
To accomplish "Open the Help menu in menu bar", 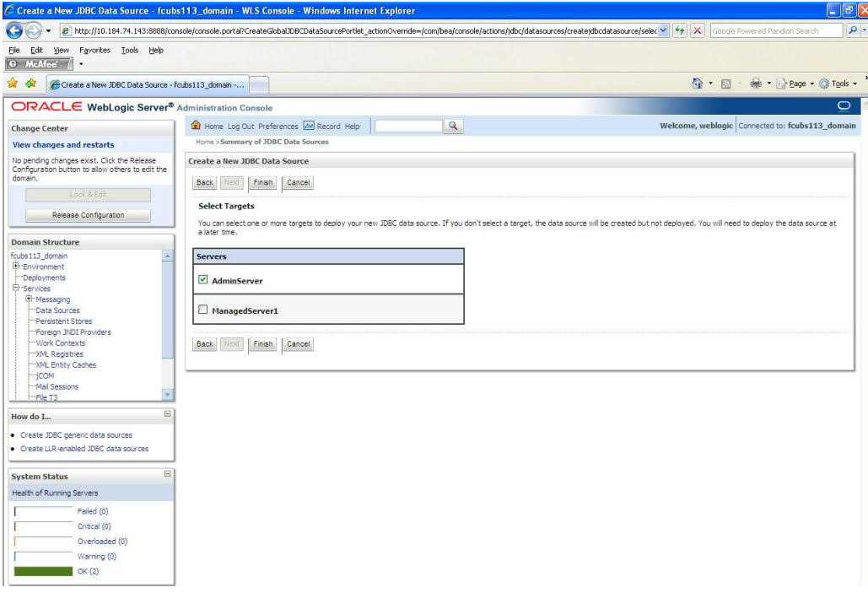I will [x=156, y=50].
